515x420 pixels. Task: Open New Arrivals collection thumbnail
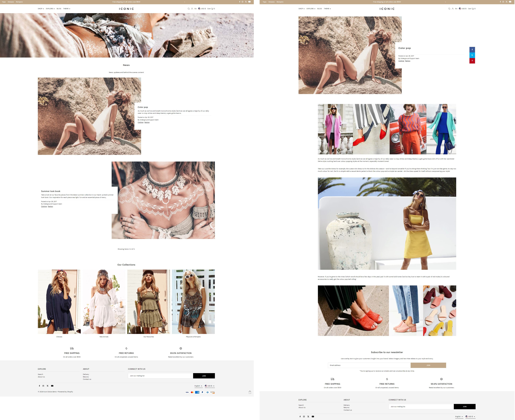pos(104,302)
